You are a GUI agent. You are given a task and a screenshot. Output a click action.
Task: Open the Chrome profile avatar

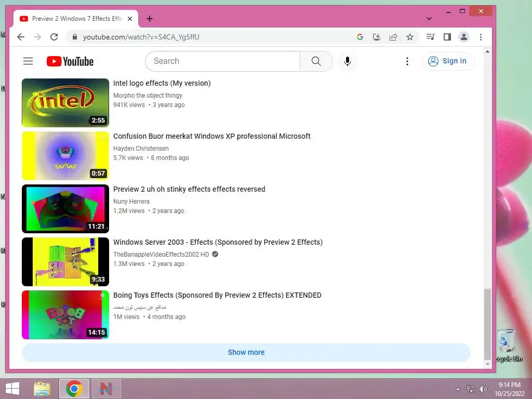(x=464, y=37)
